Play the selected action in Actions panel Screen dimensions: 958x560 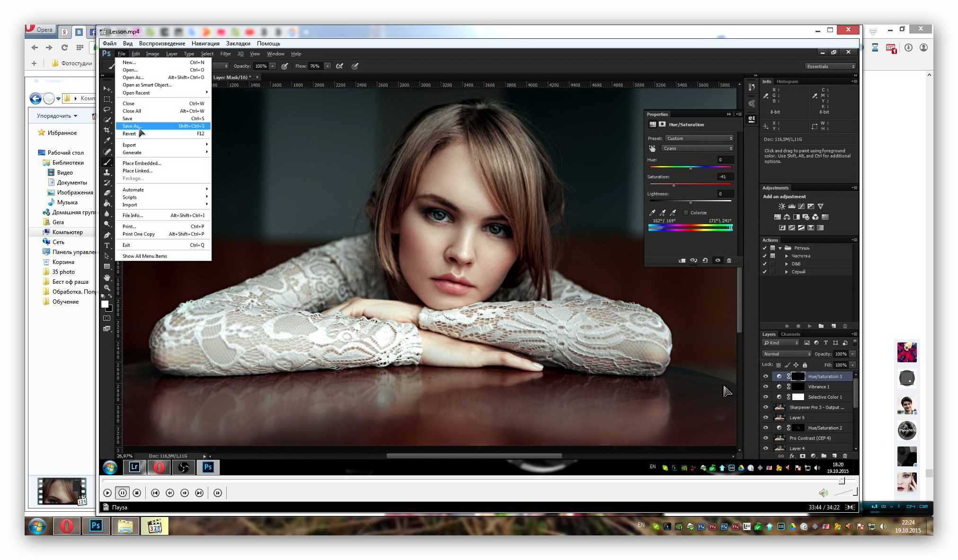tap(809, 326)
